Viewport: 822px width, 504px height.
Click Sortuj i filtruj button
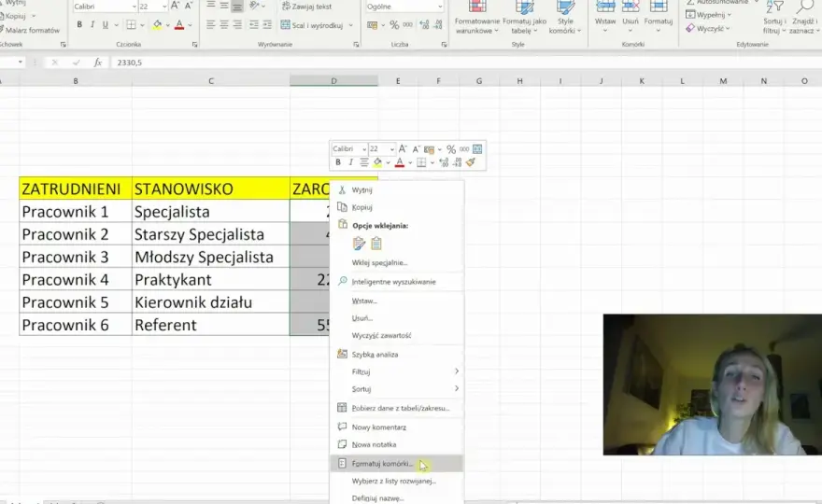(x=774, y=17)
